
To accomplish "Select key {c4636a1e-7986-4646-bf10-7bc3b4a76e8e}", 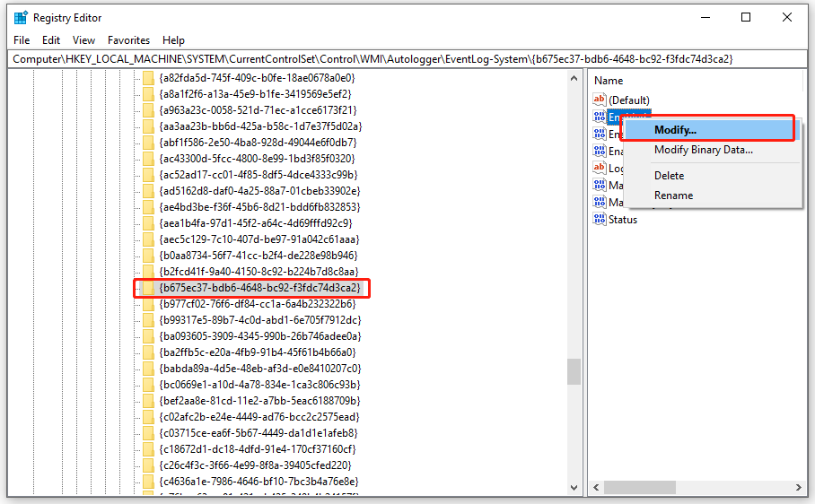I will (259, 482).
